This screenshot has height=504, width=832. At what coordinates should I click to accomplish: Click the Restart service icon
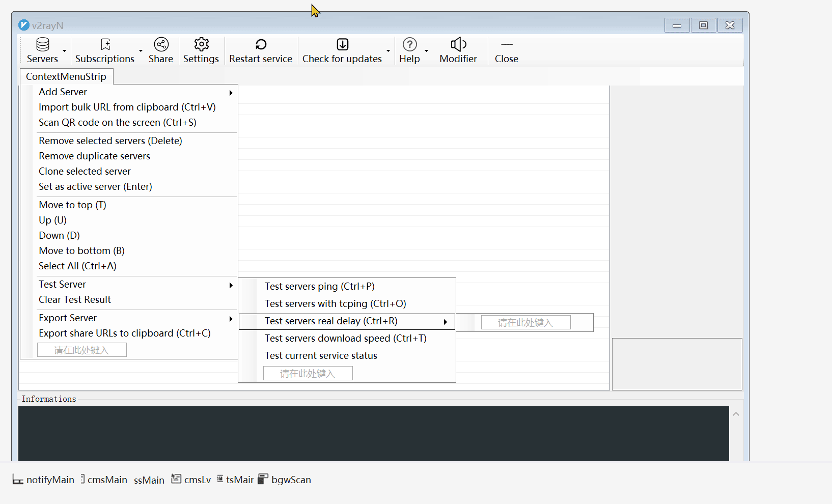pos(261,45)
